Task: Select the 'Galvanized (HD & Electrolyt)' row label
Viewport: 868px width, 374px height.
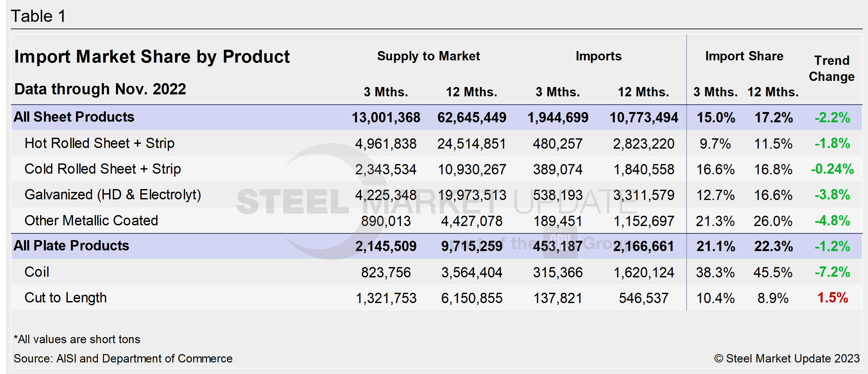Action: [x=113, y=195]
